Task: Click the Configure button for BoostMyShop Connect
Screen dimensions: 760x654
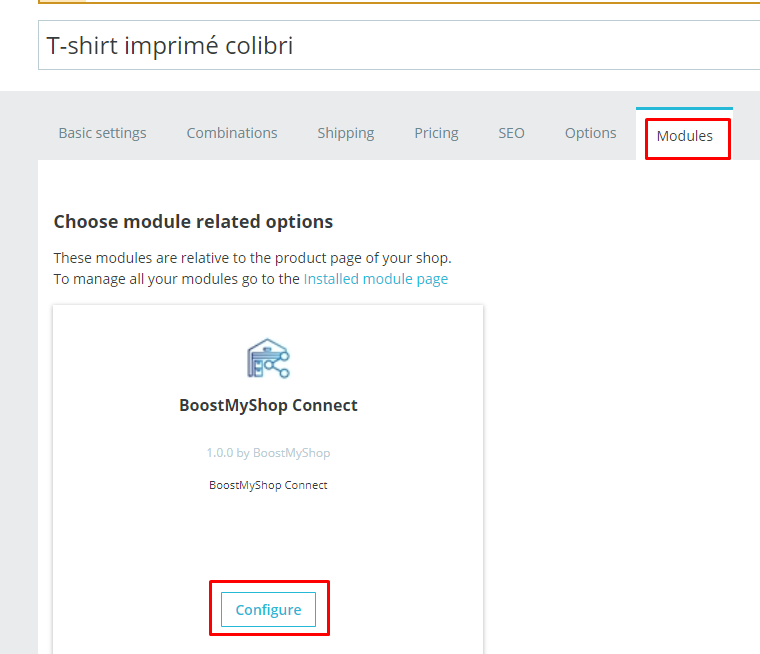Action: coord(268,609)
